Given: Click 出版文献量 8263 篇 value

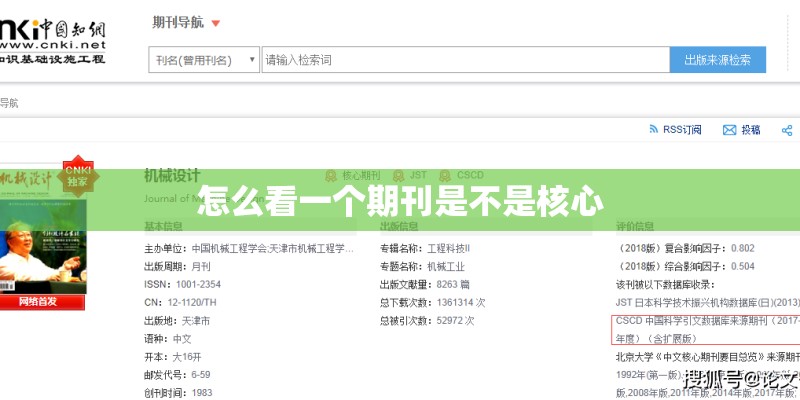Looking at the screenshot, I should (453, 285).
